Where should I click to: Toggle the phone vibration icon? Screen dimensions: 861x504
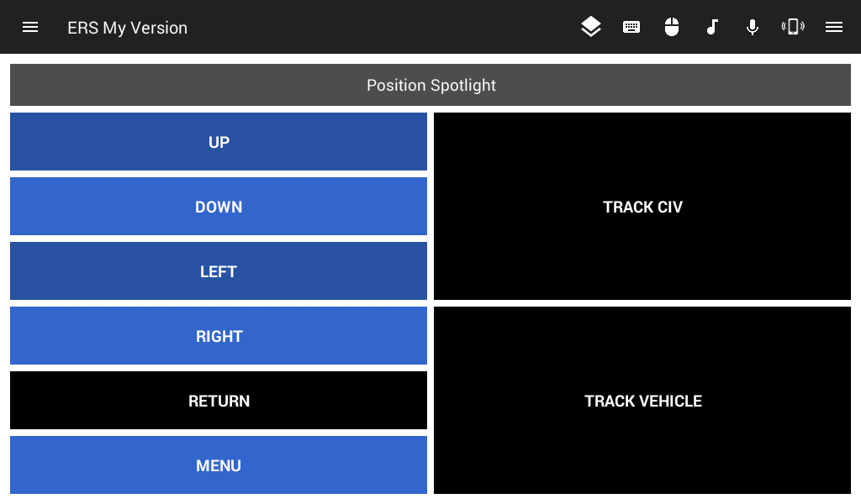pos(793,27)
